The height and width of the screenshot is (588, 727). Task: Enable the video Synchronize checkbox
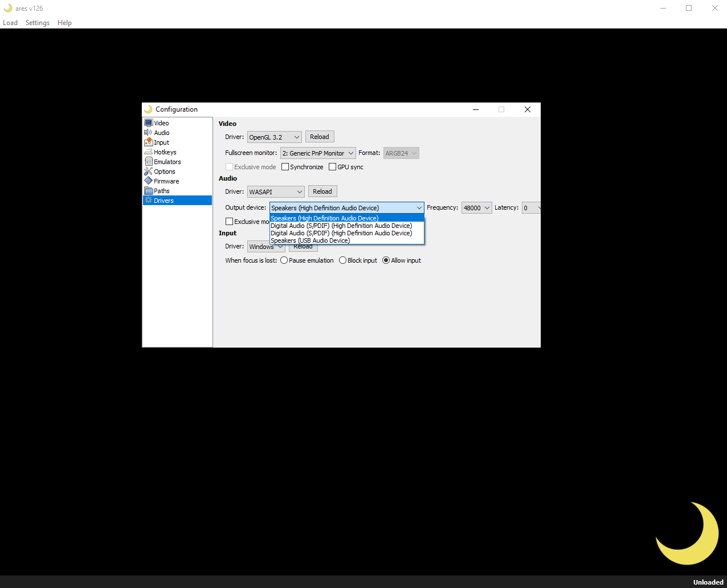[285, 167]
